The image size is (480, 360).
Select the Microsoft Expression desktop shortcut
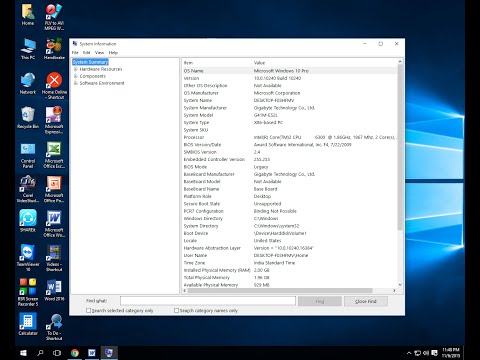54,120
